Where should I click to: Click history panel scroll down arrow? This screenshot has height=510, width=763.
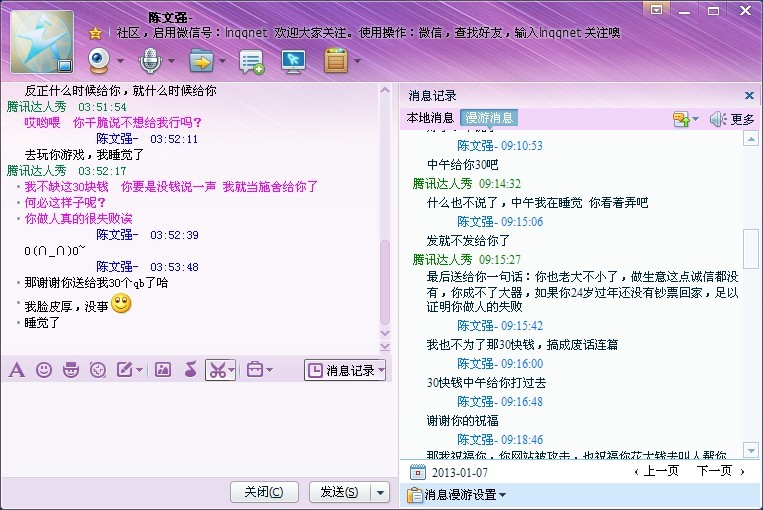click(x=751, y=451)
